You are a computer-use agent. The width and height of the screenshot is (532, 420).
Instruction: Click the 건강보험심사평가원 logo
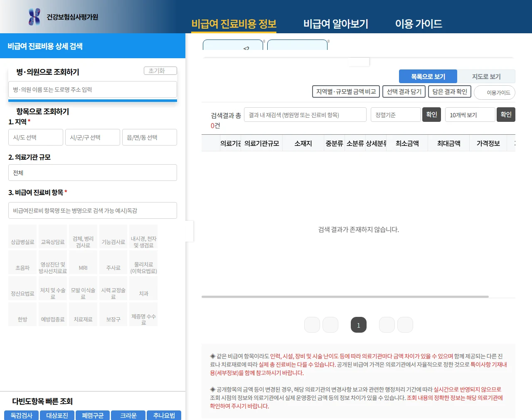coord(64,17)
